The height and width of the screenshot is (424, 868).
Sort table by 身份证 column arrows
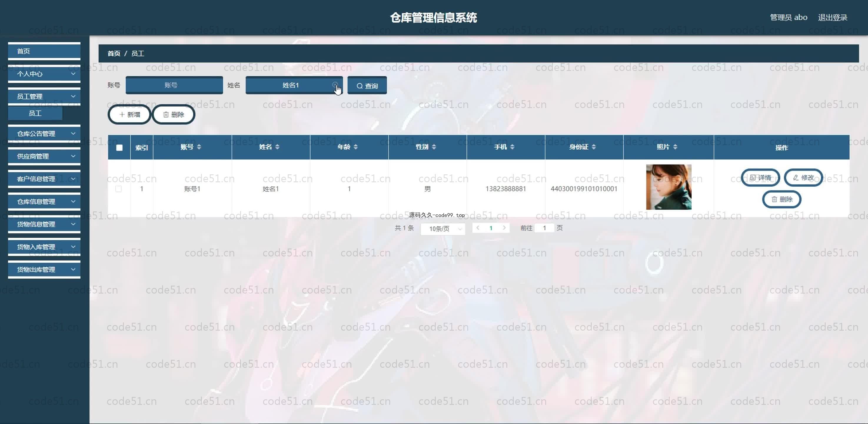pos(594,147)
